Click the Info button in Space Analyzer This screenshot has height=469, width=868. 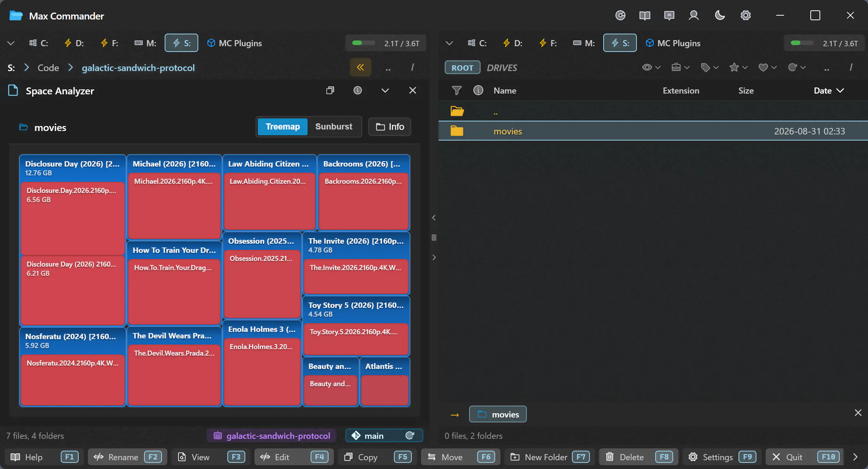(390, 127)
